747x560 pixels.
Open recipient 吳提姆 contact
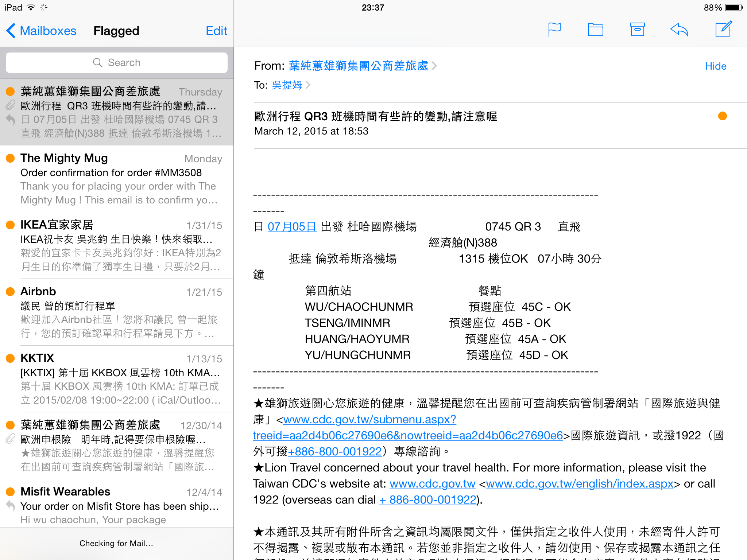tap(287, 85)
